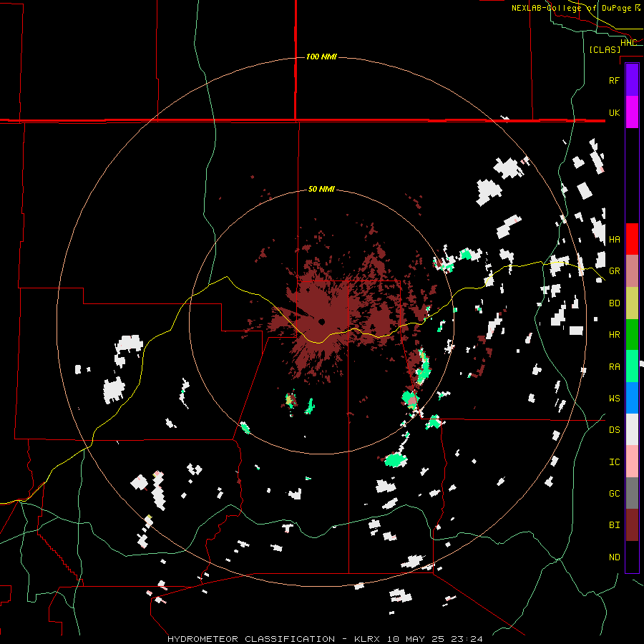Click the DS legend label
The width and height of the screenshot is (644, 644).
click(x=614, y=430)
